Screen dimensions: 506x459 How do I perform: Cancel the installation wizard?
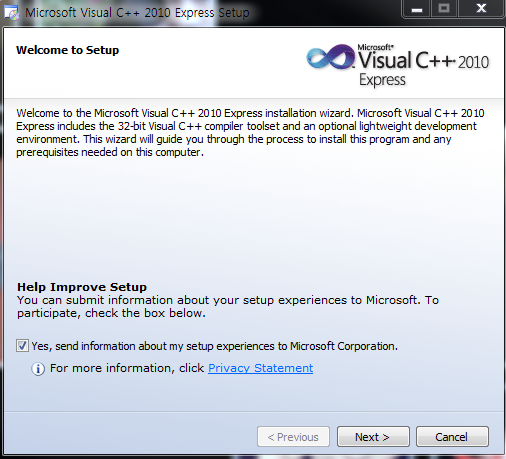452,436
